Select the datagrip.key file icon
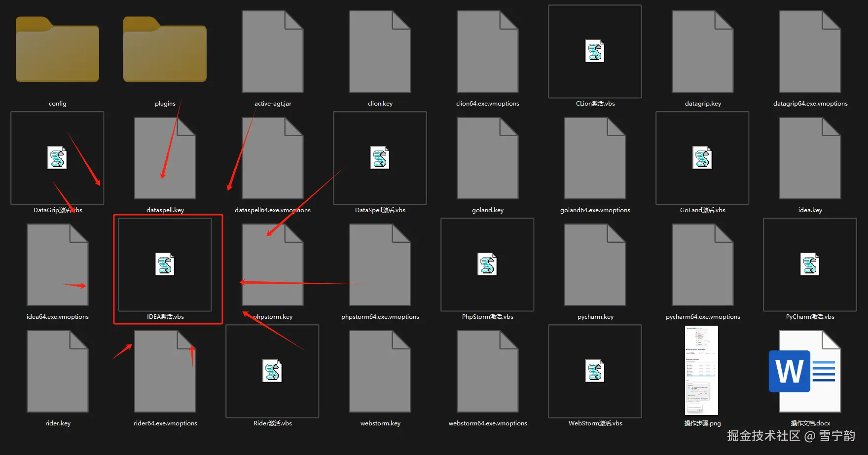This screenshot has width=868, height=455. [703, 51]
